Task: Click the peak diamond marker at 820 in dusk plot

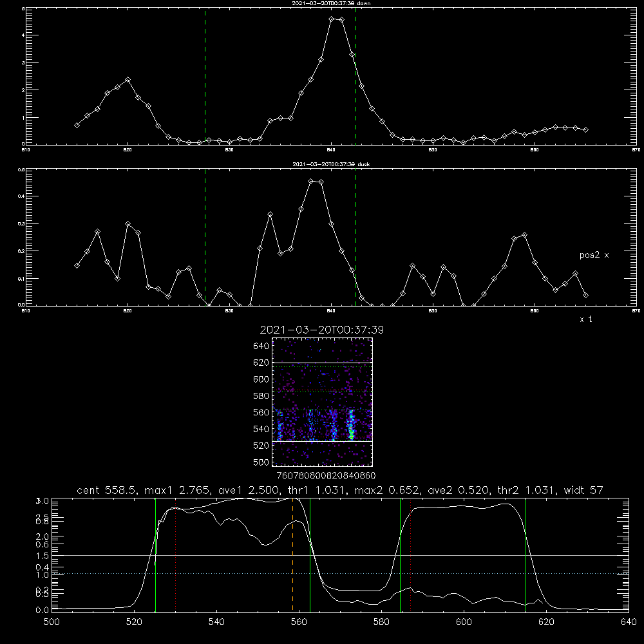Action: [128, 224]
